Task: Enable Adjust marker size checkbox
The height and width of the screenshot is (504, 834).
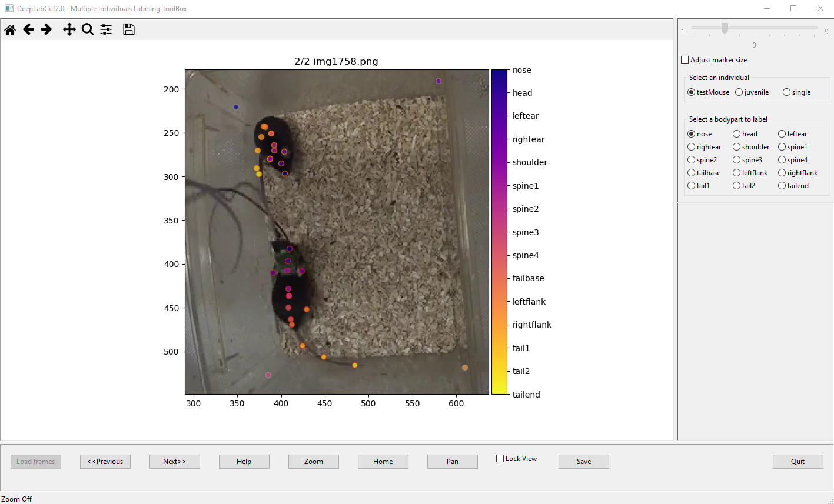Action: pos(685,60)
